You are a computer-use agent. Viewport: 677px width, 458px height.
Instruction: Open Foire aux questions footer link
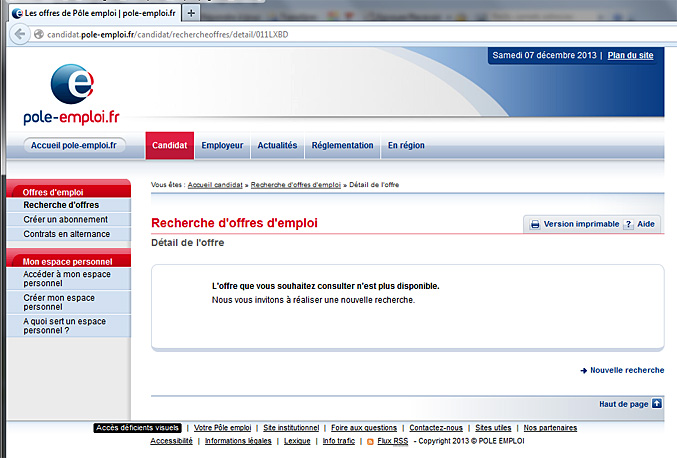[x=364, y=428]
